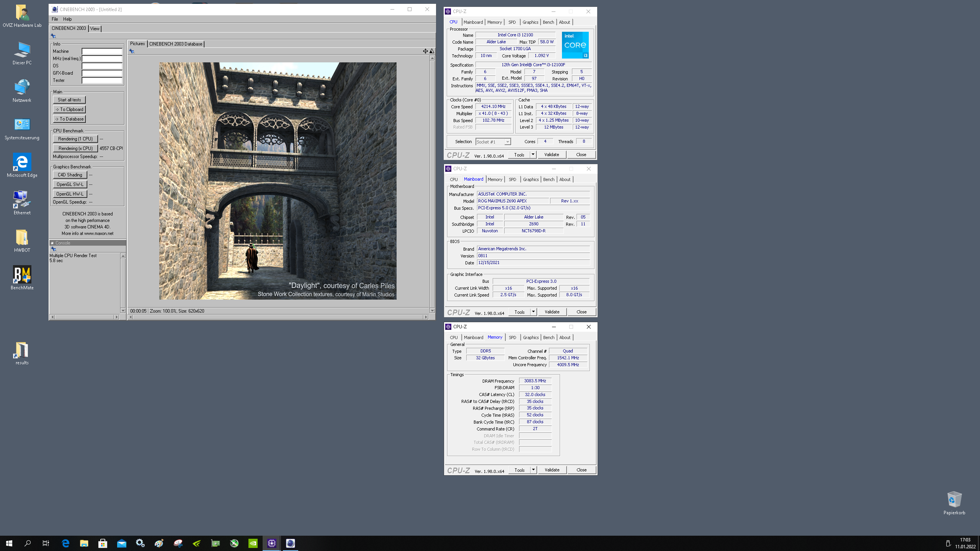
Task: Click the picture area vertical scrollbar down arrow
Action: point(432,311)
